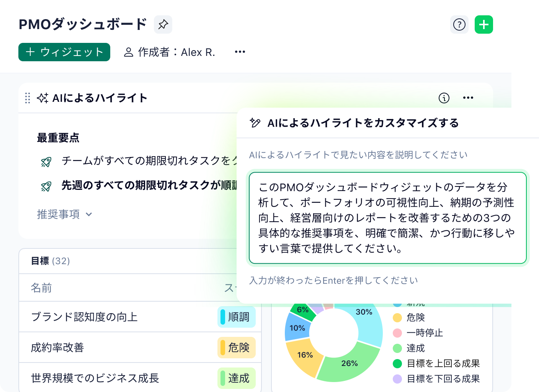
Task: Click the rocket icon beside the overdue tasks highlight
Action: point(46,186)
